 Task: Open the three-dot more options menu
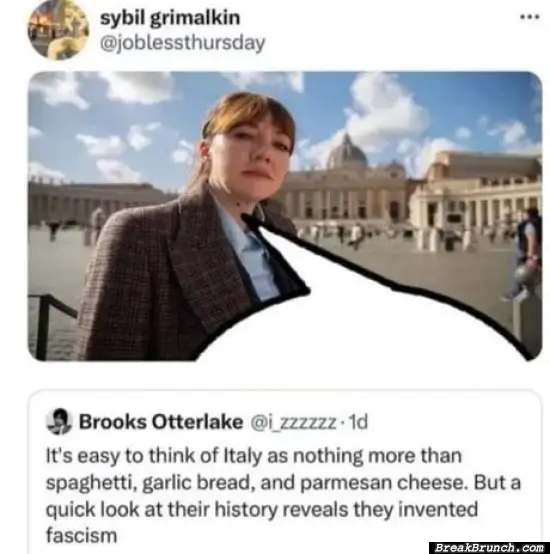pyautogui.click(x=530, y=17)
